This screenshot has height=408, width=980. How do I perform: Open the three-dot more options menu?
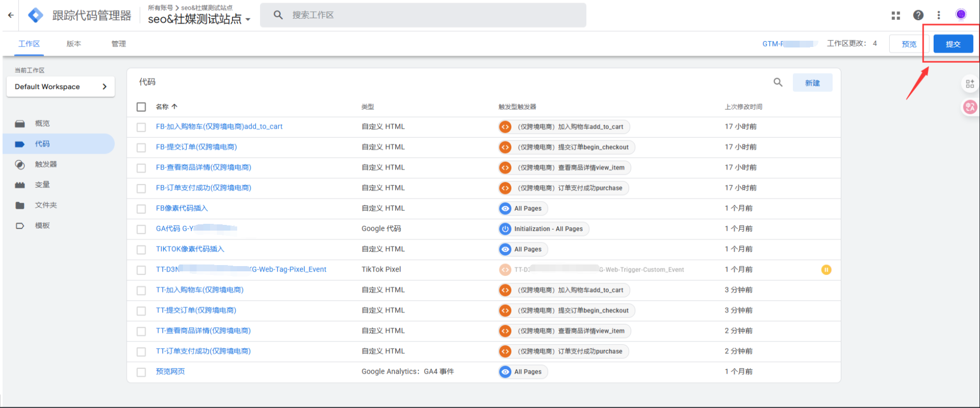pyautogui.click(x=939, y=16)
